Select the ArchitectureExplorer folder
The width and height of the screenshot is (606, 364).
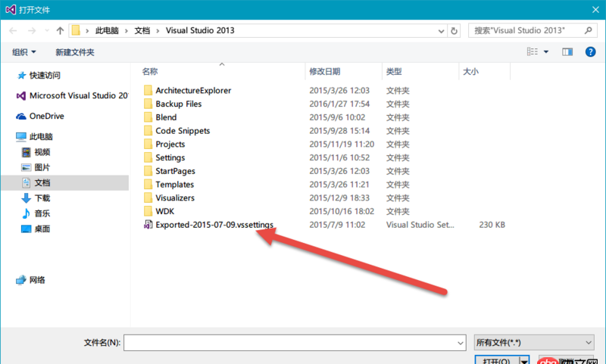[x=193, y=90]
